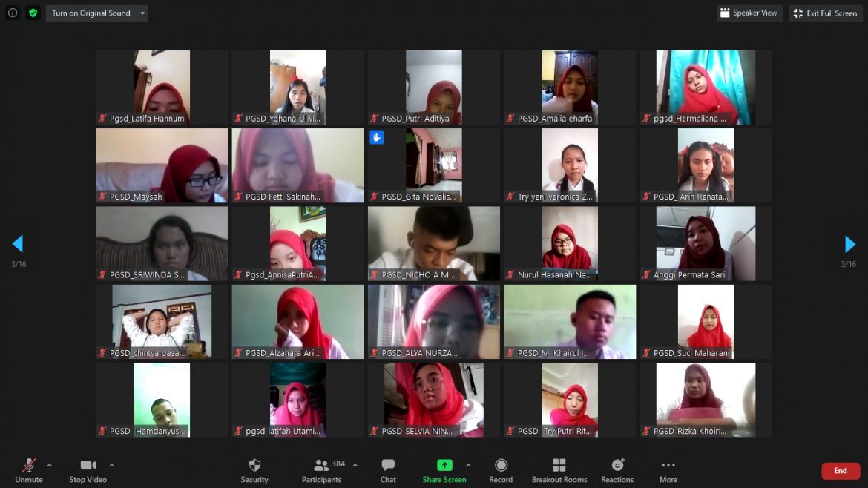This screenshot has height=488, width=868.
Task: Exit Full Screen mode
Action: click(825, 13)
